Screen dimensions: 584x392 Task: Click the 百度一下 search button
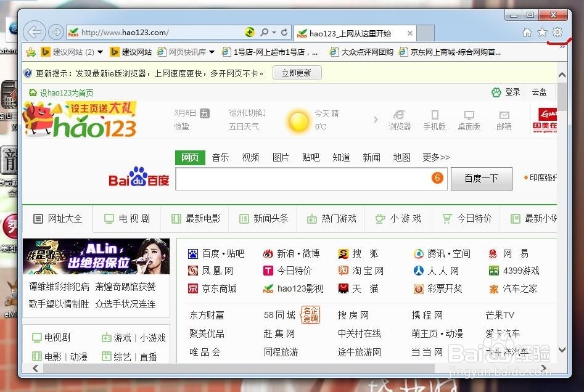click(x=482, y=178)
